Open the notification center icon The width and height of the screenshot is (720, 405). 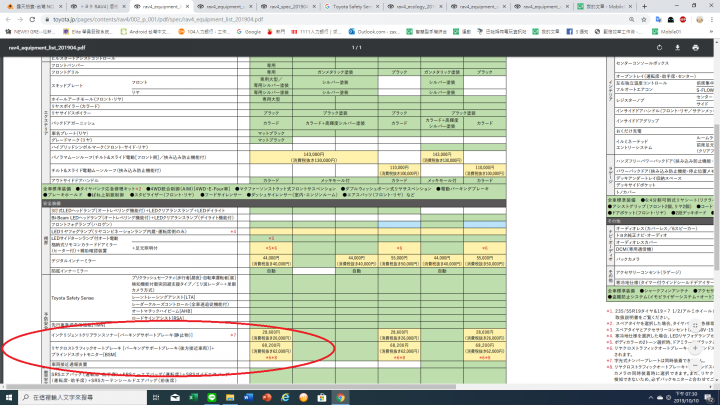point(709,398)
